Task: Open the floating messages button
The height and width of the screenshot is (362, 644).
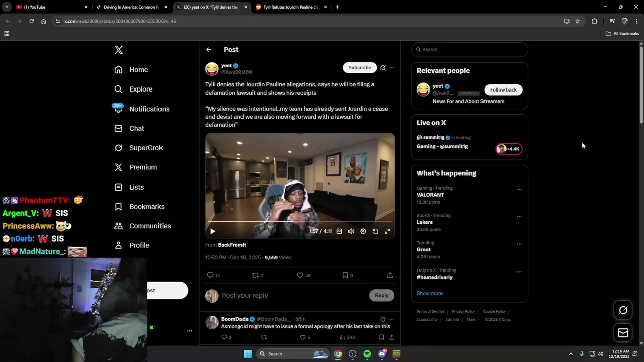Action: [623, 333]
